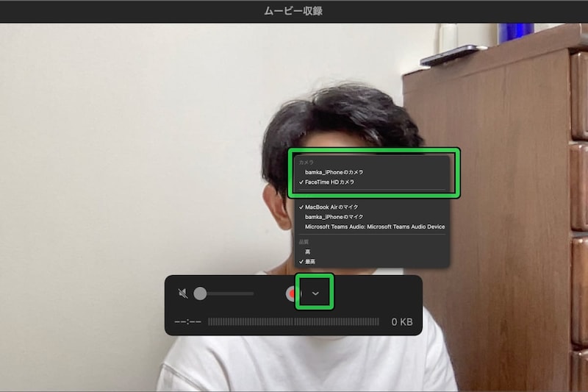The width and height of the screenshot is (588, 392).
Task: Click the 品質 section header in the menu
Action: pyautogui.click(x=304, y=241)
